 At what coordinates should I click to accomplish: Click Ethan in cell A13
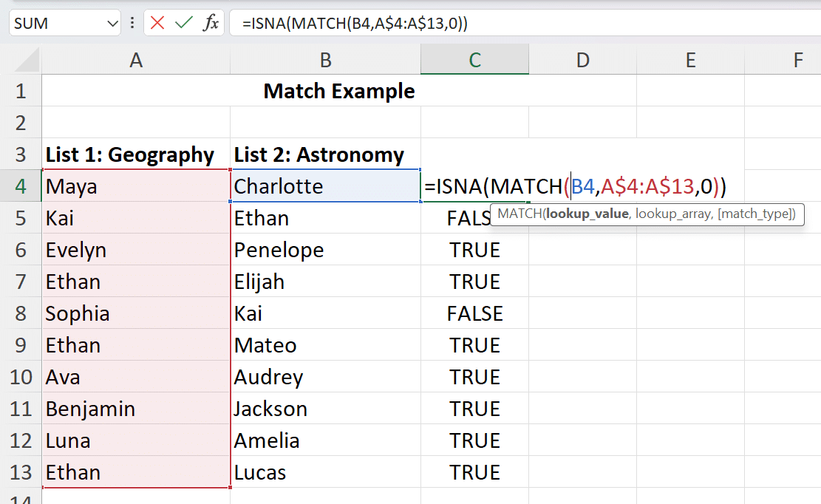point(136,472)
